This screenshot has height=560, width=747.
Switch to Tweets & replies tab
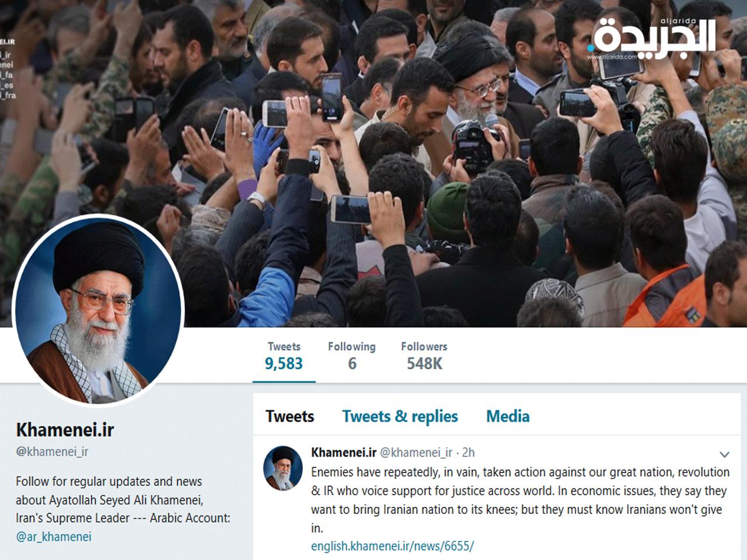400,416
